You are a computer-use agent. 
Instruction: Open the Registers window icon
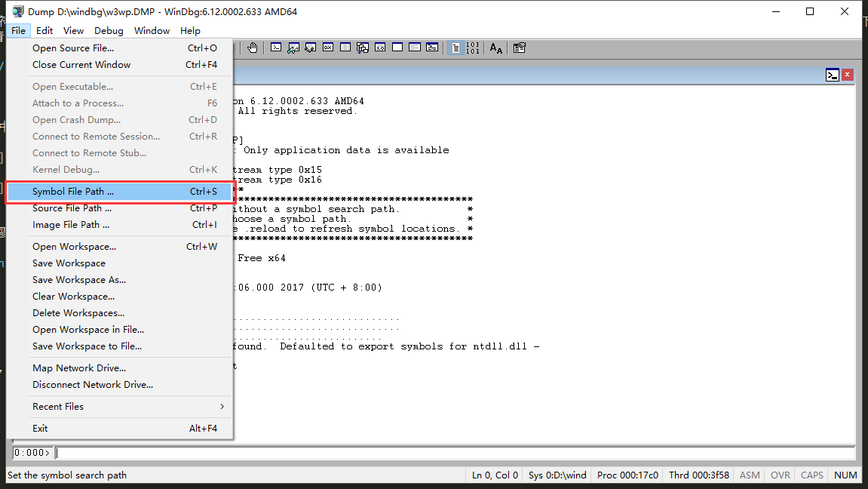(328, 48)
